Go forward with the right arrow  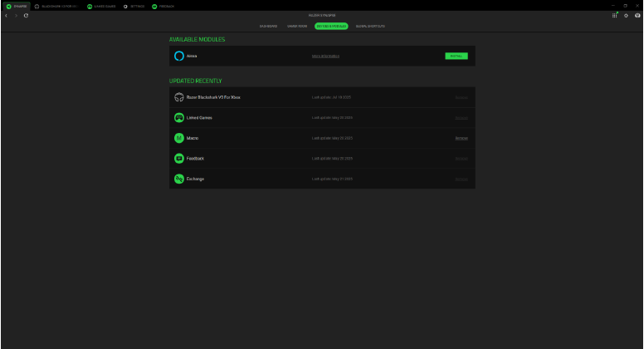point(16,16)
